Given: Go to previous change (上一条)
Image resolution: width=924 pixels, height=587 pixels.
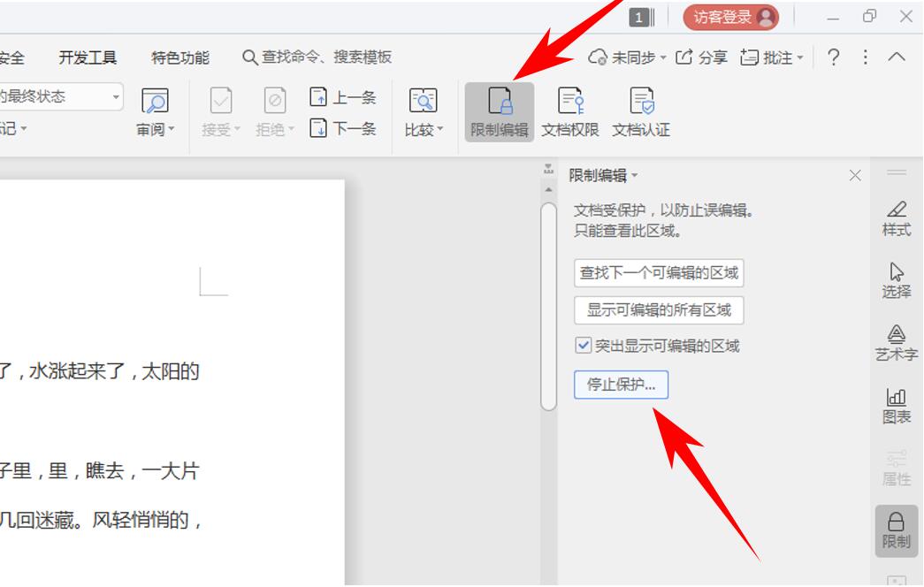Looking at the screenshot, I should [342, 97].
